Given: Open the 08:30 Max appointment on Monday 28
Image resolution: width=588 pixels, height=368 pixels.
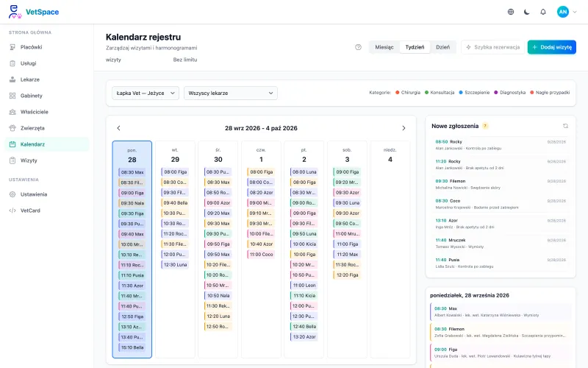Looking at the screenshot, I should click(132, 172).
